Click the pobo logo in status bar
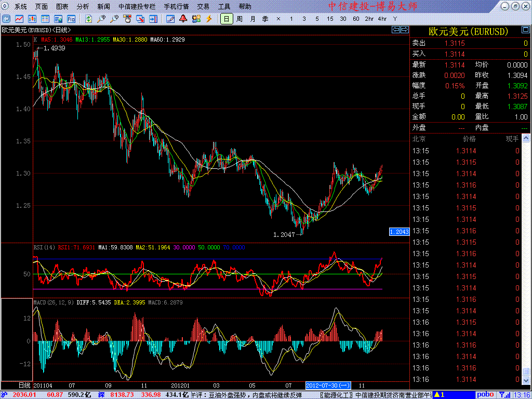This screenshot has width=532, height=399. (x=486, y=395)
